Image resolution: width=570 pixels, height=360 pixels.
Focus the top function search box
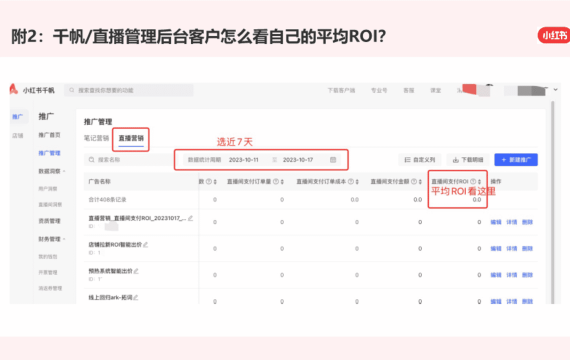pyautogui.click(x=129, y=90)
